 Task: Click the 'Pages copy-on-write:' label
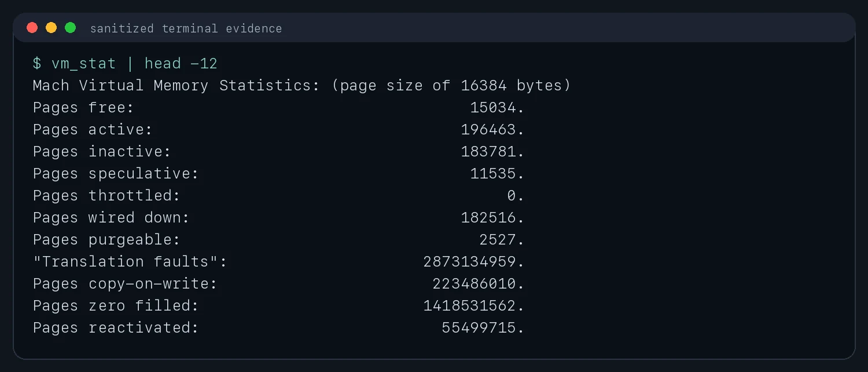(125, 284)
